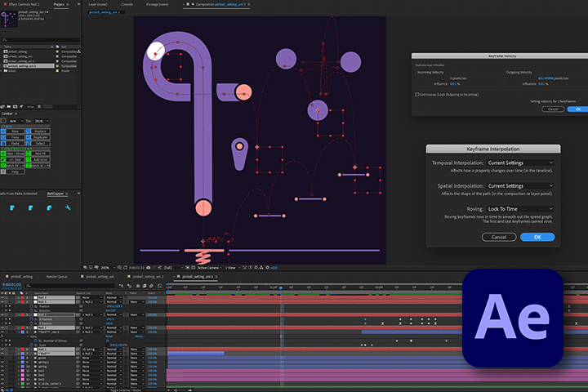This screenshot has width=588, height=392.
Task: Open the Temporal Interpolation dropdown
Action: (520, 163)
